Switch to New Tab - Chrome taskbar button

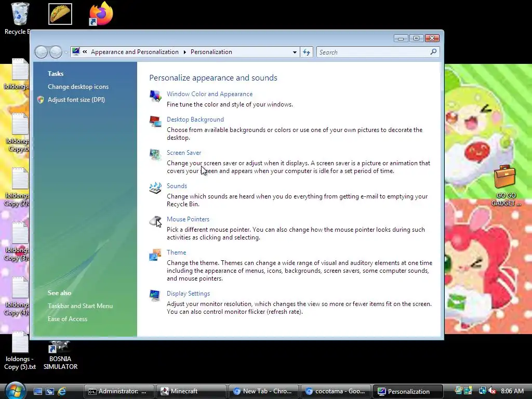click(264, 391)
